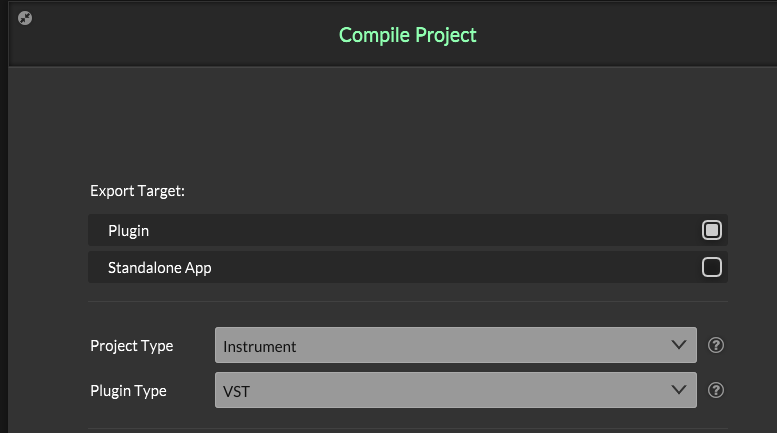Click the Plugin label text
This screenshot has width=777, height=433.
(x=128, y=231)
